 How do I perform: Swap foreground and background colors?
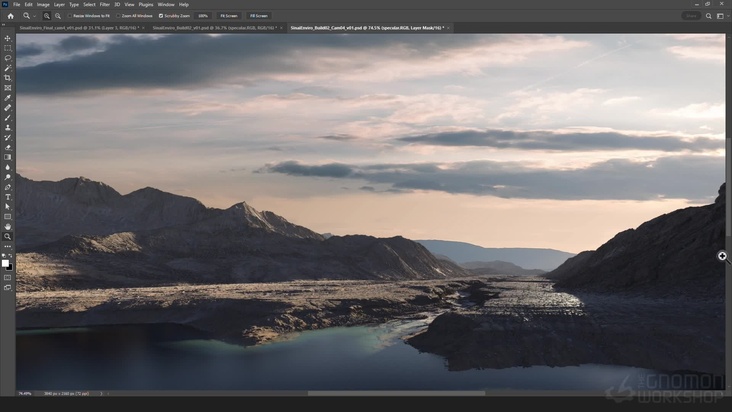(x=11, y=256)
